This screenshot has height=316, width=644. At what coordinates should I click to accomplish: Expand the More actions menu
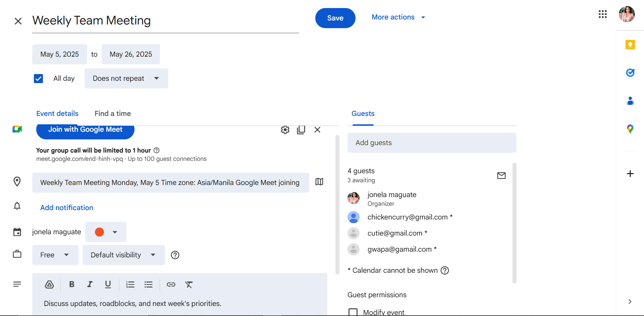tap(398, 17)
